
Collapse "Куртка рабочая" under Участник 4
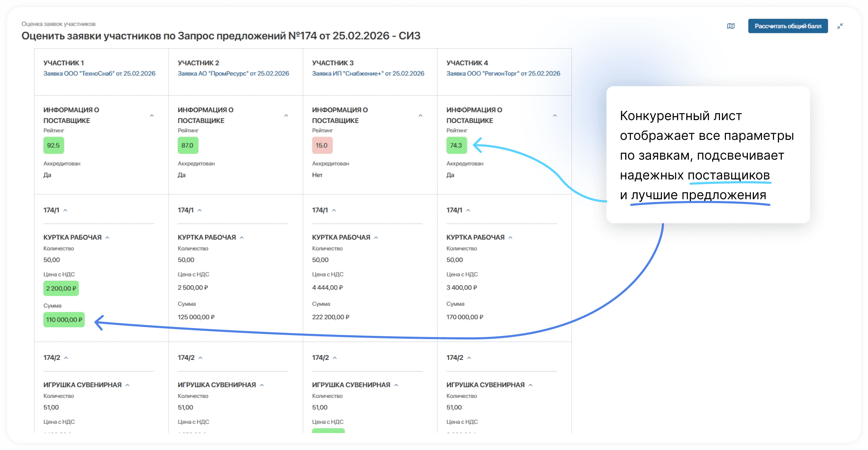pos(510,237)
